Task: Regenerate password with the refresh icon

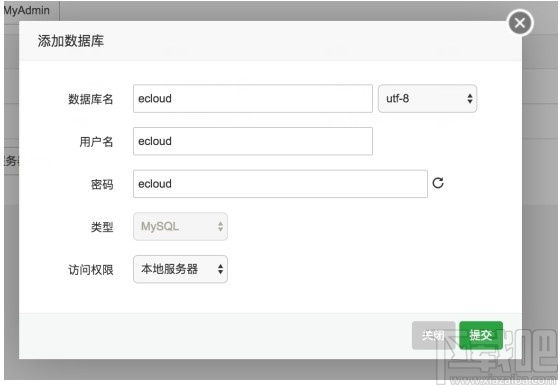Action: (x=438, y=183)
